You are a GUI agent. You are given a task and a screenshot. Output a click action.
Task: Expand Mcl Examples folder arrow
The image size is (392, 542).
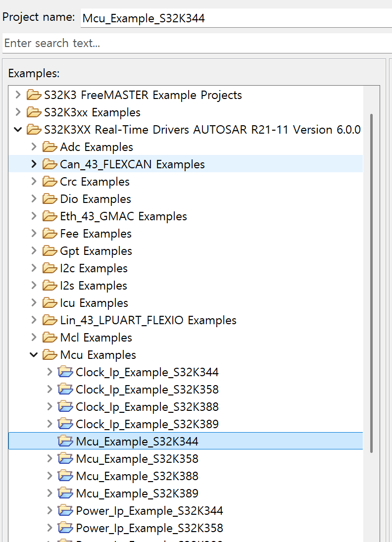click(x=34, y=338)
